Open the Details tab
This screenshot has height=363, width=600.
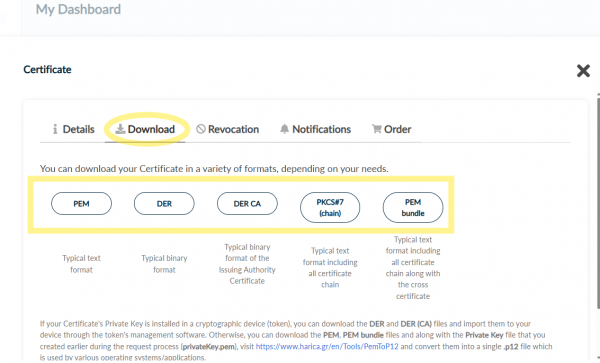point(73,129)
